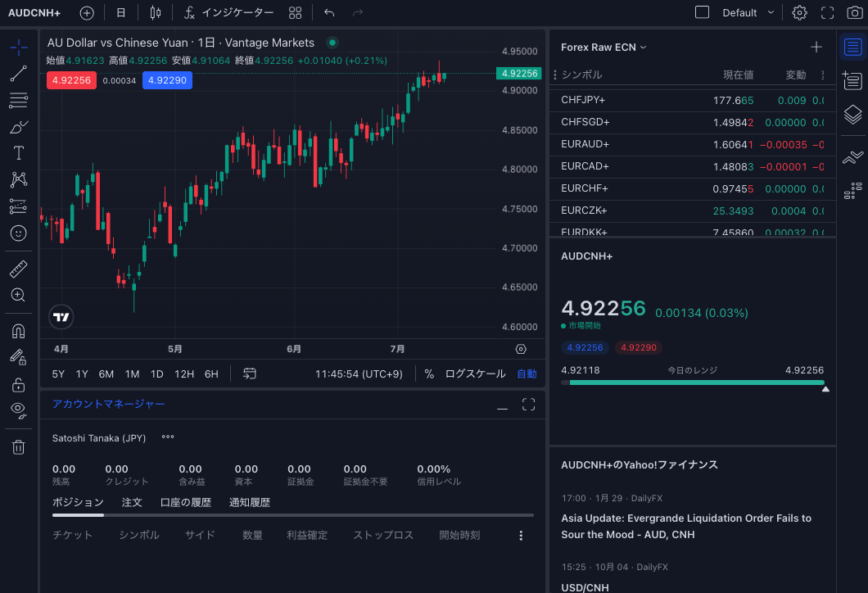Viewport: 868px width, 593px height.
Task: Toggle hide all drawings eye icon
Action: tap(18, 410)
